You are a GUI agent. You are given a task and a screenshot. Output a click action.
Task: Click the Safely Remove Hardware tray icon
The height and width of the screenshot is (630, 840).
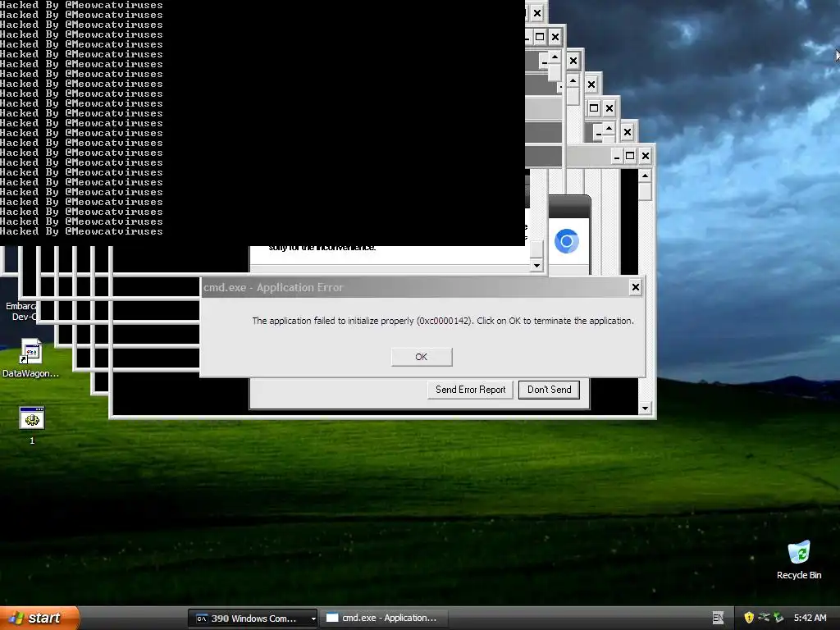(x=778, y=618)
